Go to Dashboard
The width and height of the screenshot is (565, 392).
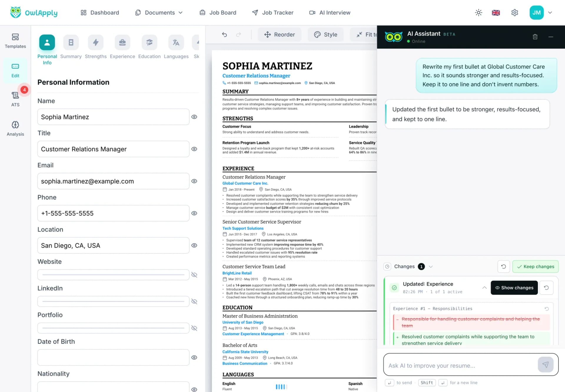100,13
